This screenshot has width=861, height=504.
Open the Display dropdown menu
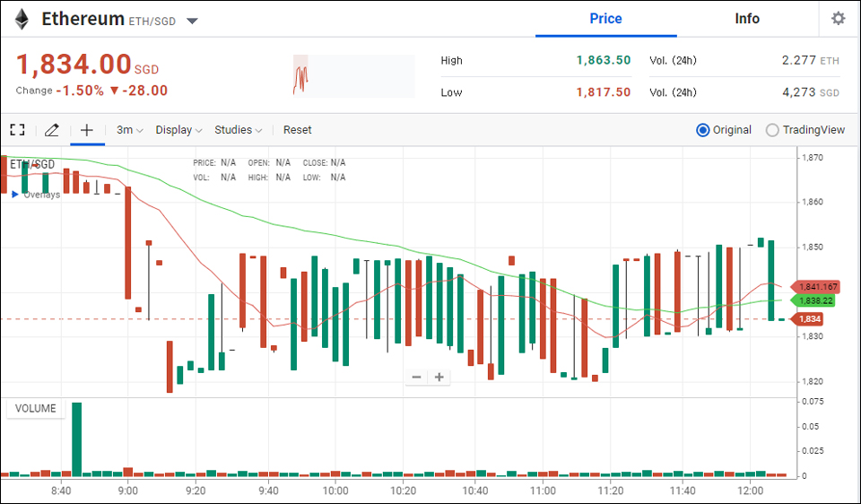pos(178,130)
